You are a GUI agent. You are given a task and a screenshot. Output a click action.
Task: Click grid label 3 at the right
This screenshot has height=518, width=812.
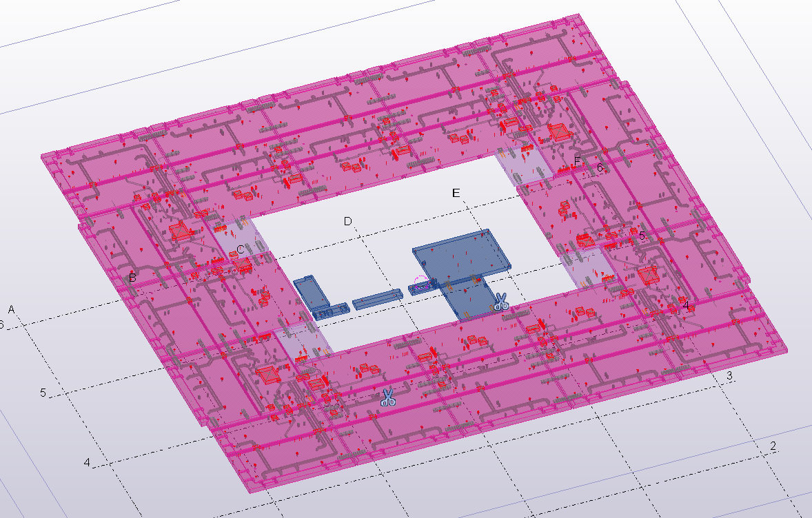[729, 375]
